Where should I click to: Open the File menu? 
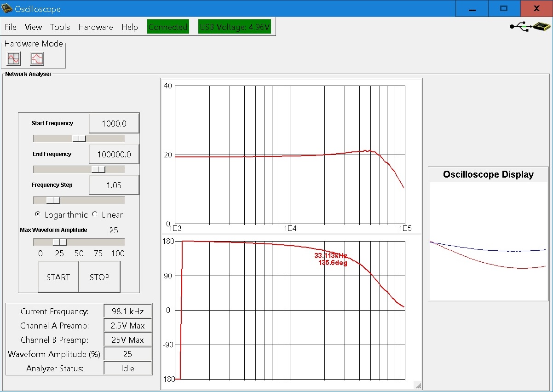tap(11, 27)
